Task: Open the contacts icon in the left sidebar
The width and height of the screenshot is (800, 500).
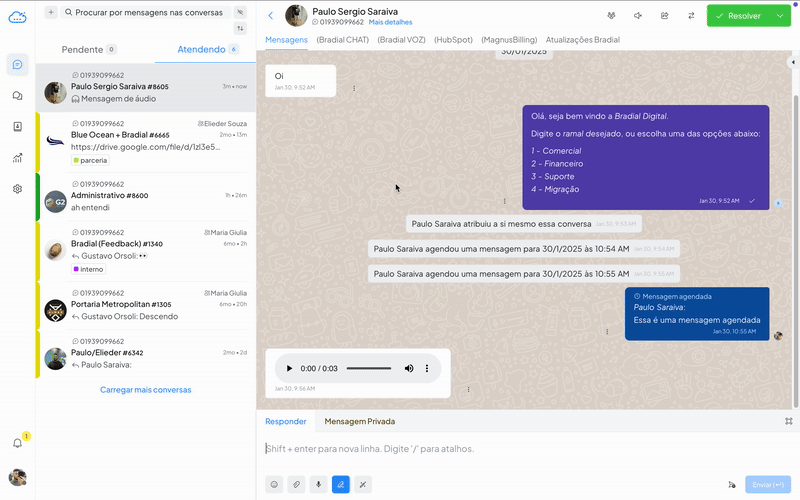Action: point(18,127)
